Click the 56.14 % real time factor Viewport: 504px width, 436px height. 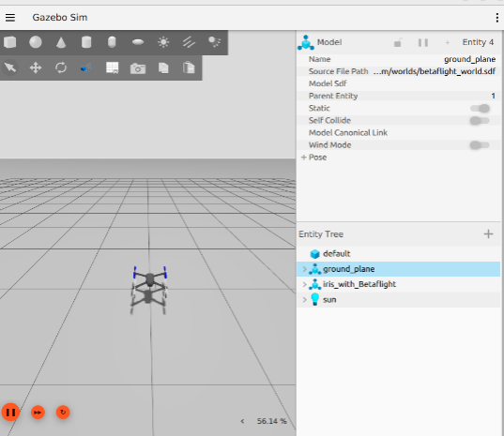[x=271, y=421]
